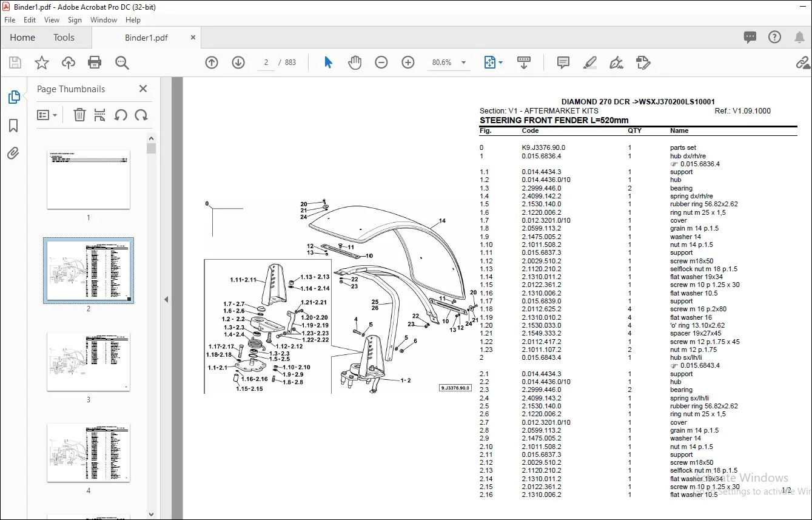The image size is (812, 520).
Task: Click the fit page icon
Action: [x=489, y=62]
